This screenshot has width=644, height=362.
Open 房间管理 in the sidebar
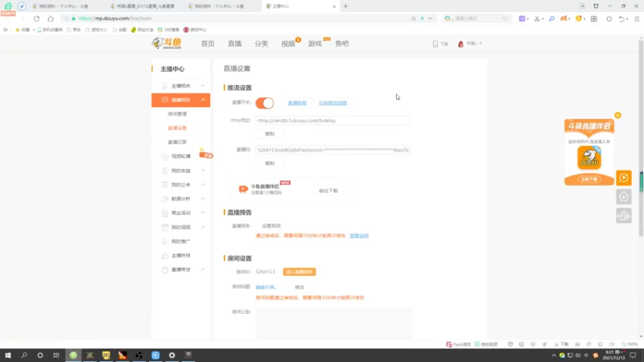coord(177,114)
